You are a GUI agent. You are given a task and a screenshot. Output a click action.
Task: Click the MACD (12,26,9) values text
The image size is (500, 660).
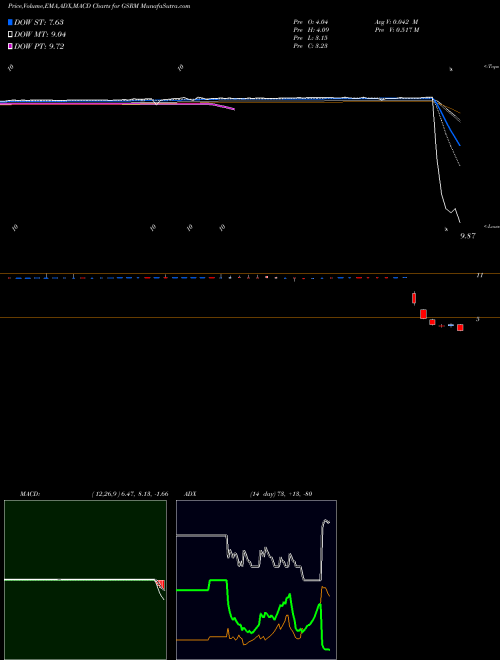click(x=130, y=494)
